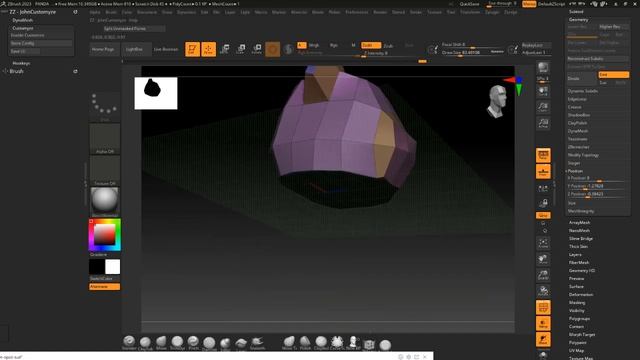Toggle Zadd mode
Screen dimensions: 640x360
tap(370, 45)
